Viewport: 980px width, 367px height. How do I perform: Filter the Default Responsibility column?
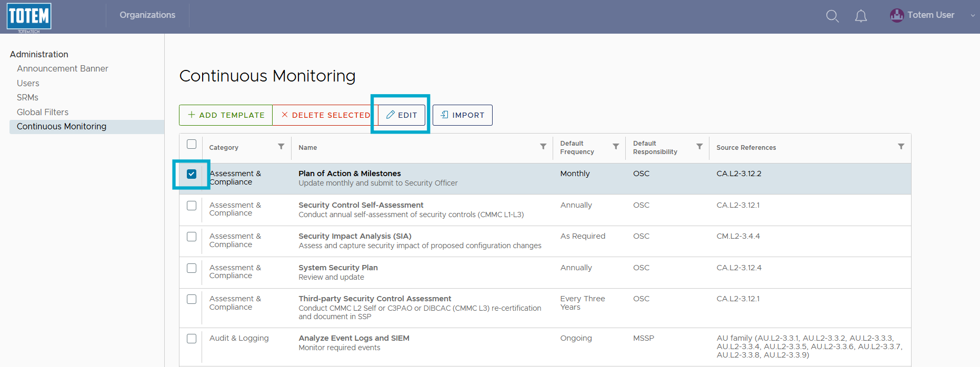[x=699, y=147]
